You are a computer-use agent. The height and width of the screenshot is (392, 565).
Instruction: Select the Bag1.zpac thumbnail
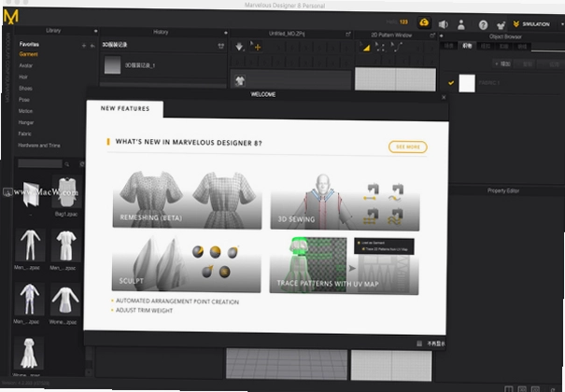click(x=66, y=192)
